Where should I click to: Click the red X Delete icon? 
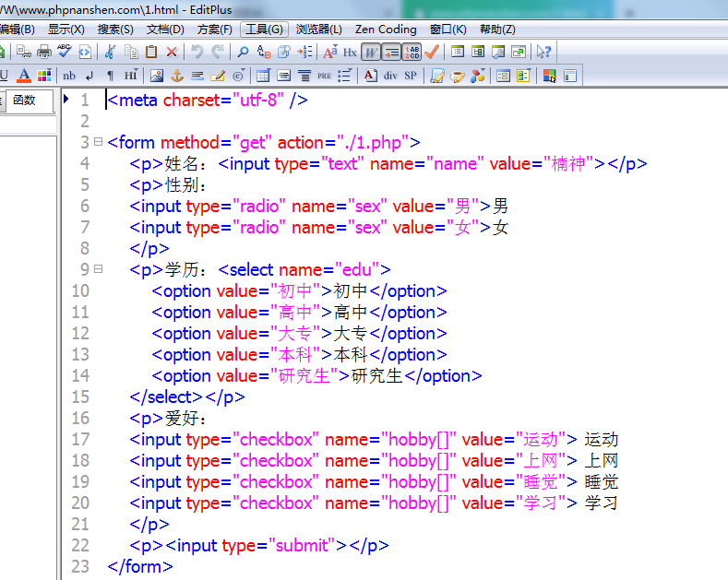171,52
